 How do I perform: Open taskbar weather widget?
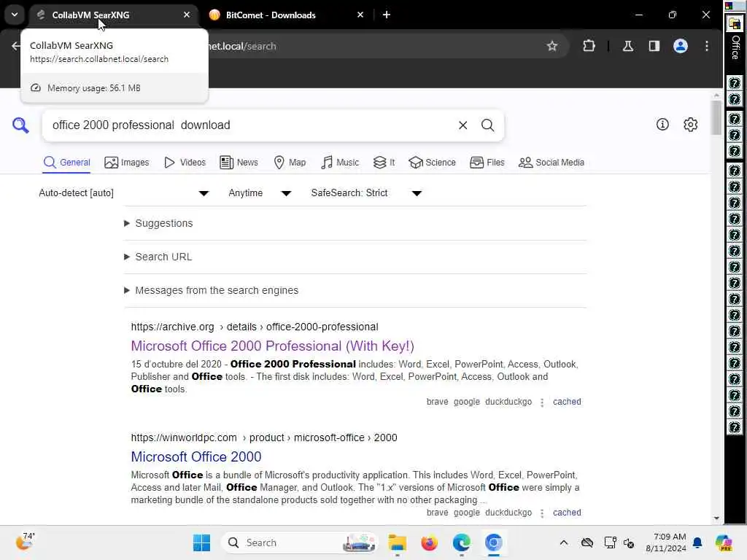point(25,542)
